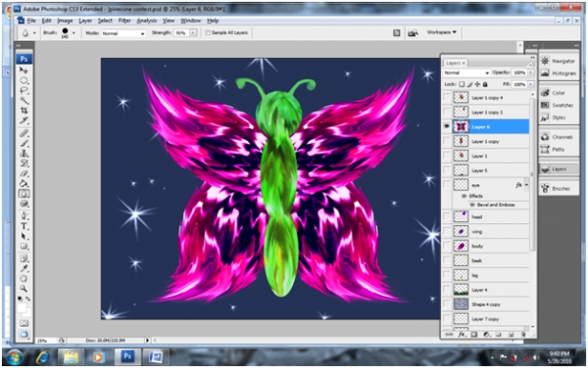588x368 pixels.
Task: Click the foreground color swatch
Action: [22, 307]
